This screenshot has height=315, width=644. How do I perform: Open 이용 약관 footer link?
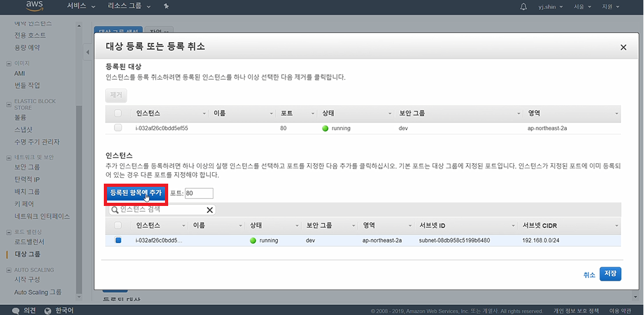620,311
